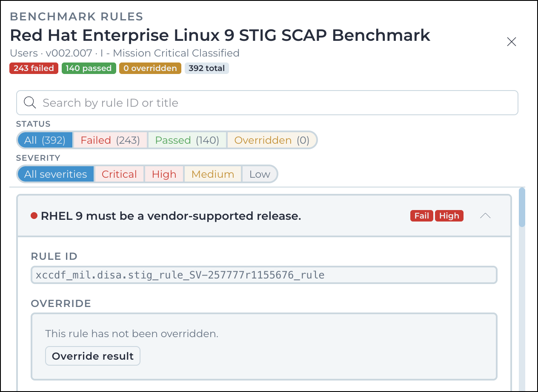538x392 pixels.
Task: Click the red Fail badge on the rule
Action: (x=422, y=216)
